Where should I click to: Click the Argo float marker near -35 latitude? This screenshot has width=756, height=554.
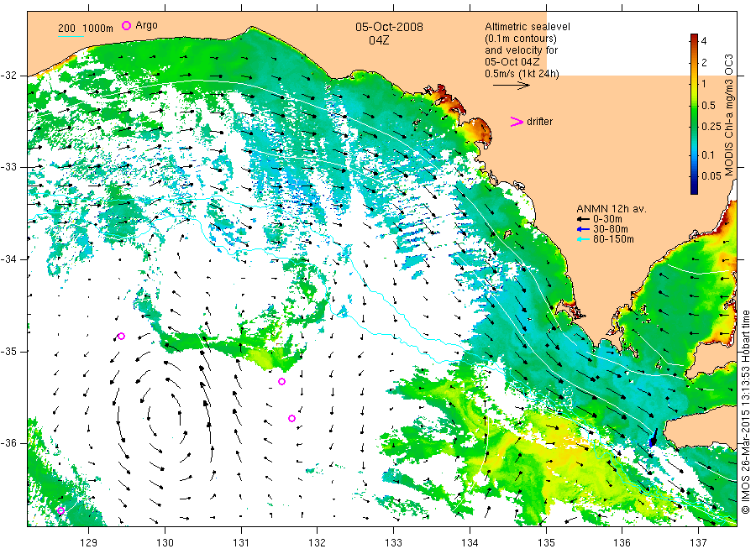click(x=122, y=337)
